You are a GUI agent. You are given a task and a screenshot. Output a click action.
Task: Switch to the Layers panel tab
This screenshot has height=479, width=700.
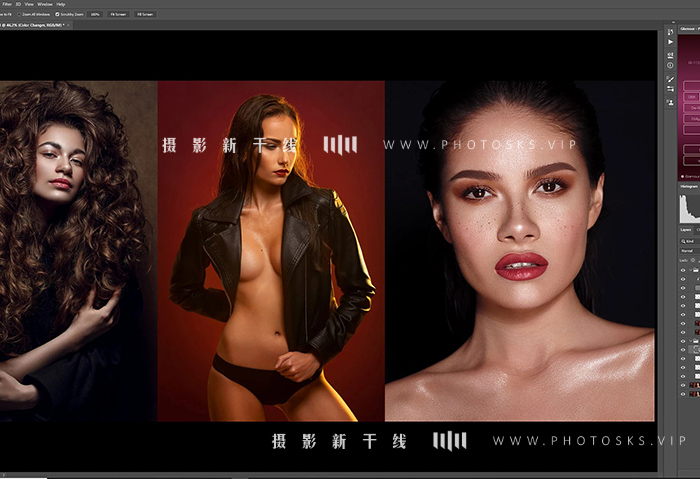(686, 230)
